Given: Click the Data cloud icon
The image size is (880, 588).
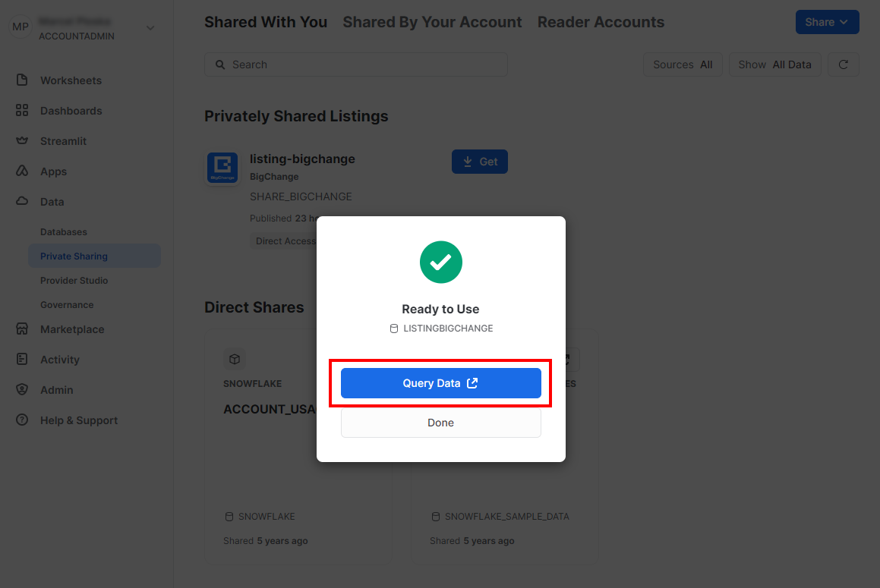Looking at the screenshot, I should (22, 201).
